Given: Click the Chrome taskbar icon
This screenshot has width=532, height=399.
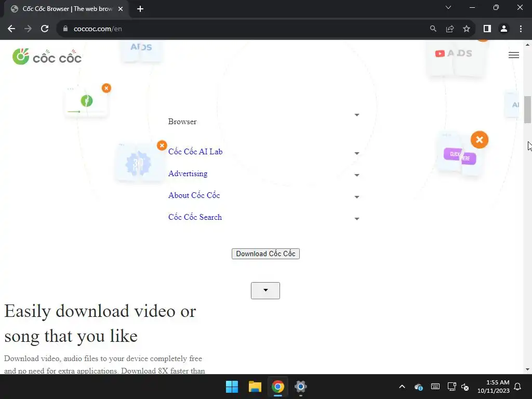Looking at the screenshot, I should [x=277, y=387].
